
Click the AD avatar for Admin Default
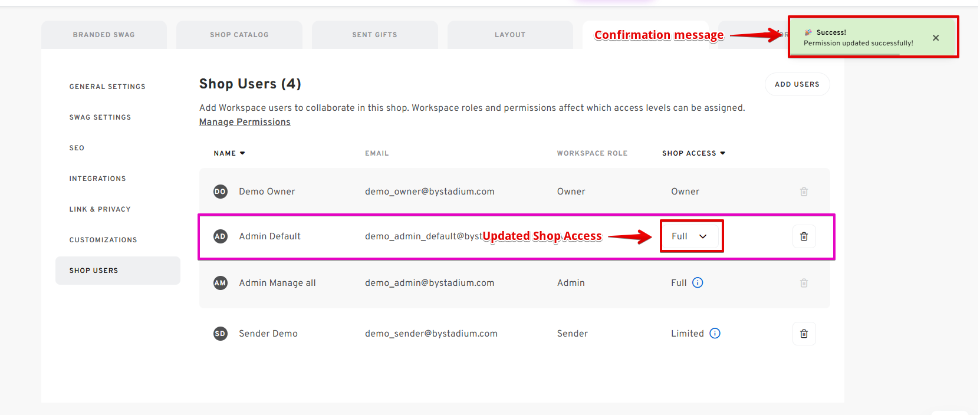[220, 236]
